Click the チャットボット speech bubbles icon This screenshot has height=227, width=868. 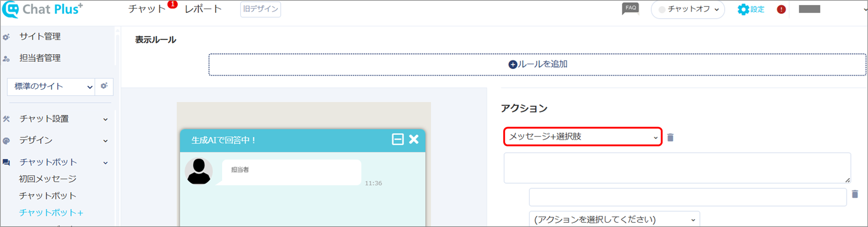click(x=6, y=162)
